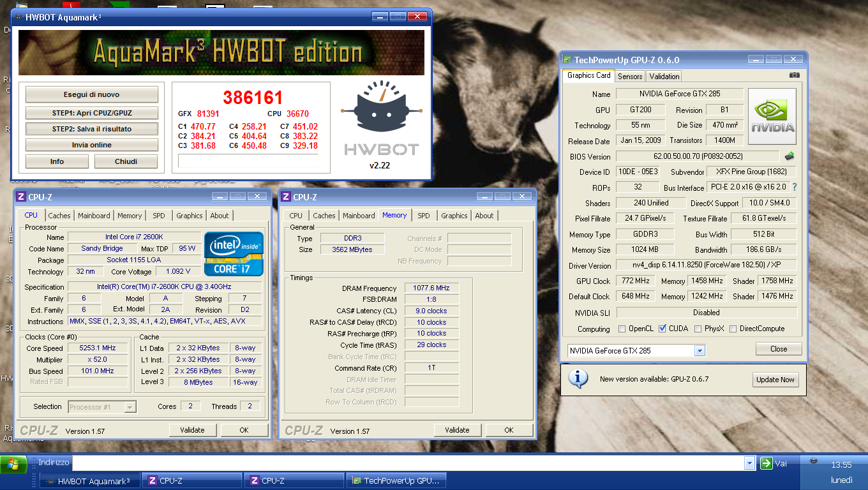Open Caches tab in left CPU-Z window
Image resolution: width=868 pixels, height=490 pixels.
(59, 216)
